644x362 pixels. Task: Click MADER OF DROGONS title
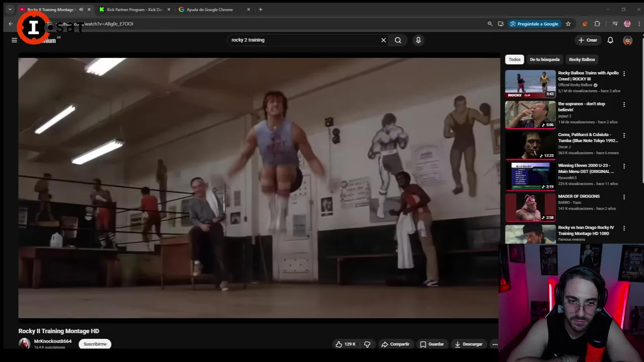click(579, 197)
